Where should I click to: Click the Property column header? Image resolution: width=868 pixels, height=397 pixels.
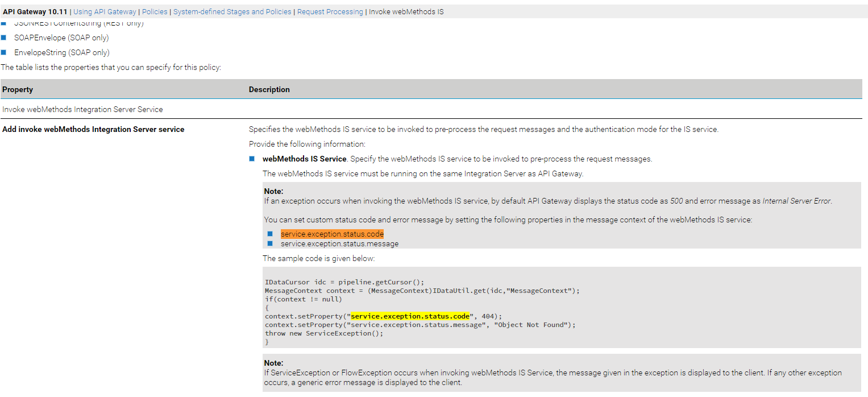point(18,89)
